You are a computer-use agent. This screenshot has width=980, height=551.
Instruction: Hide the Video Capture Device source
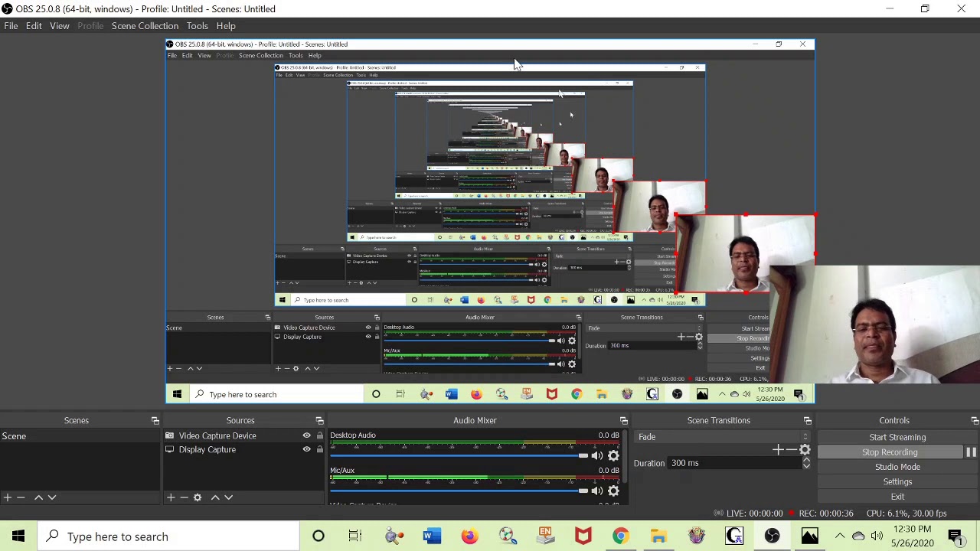click(x=306, y=436)
